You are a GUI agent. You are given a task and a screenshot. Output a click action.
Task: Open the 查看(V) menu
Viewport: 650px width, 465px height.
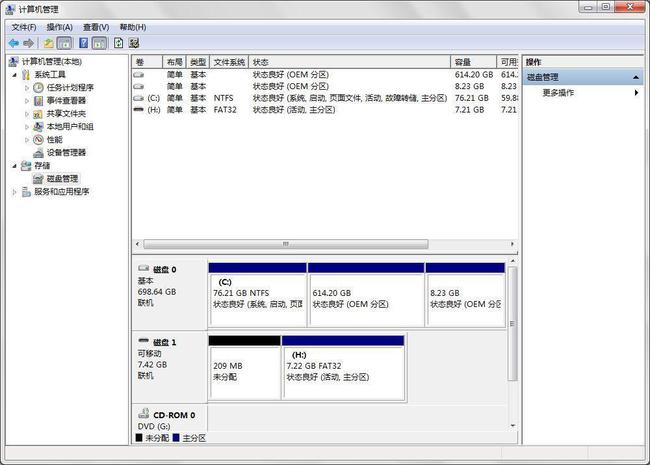[96, 27]
